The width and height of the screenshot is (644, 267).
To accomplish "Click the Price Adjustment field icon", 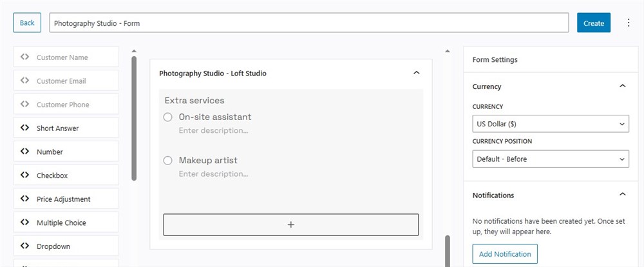I will coord(24,199).
